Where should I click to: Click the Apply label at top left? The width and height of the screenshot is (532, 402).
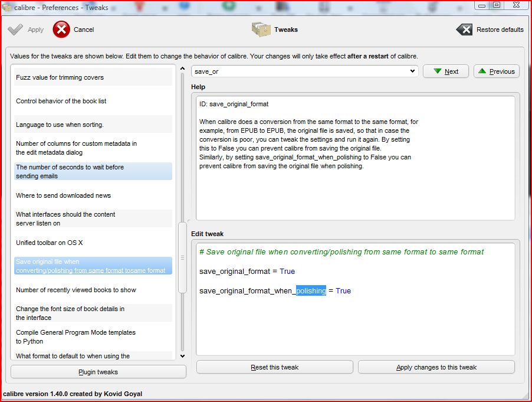tap(35, 30)
